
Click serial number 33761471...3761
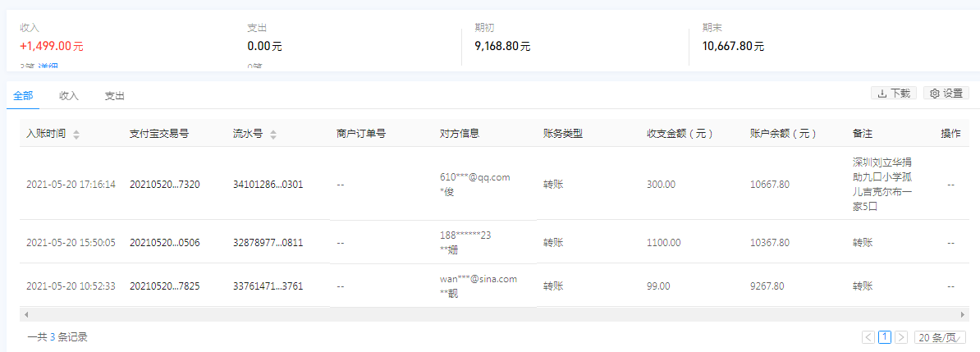[268, 286]
